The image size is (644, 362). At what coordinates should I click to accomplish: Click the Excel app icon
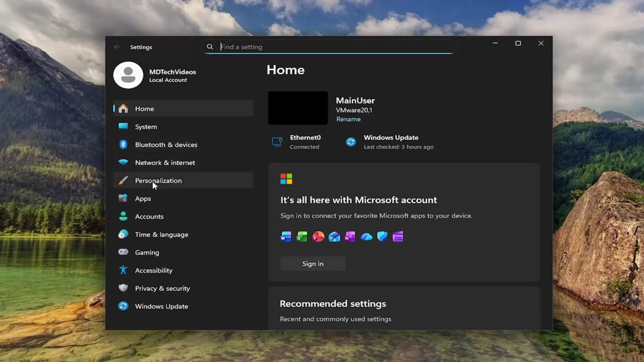coord(302,237)
